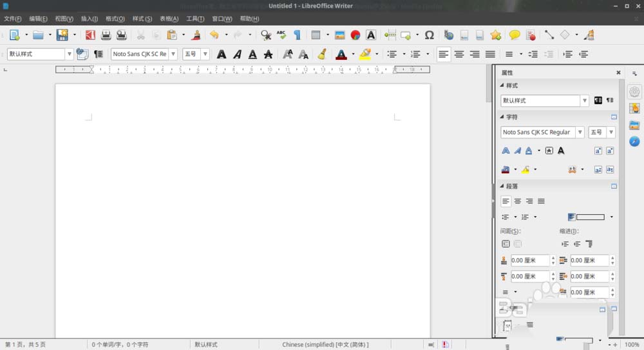Screen dimensions: 644x350
Task: Click the insert image icon in toolbar
Action: pyautogui.click(x=339, y=35)
